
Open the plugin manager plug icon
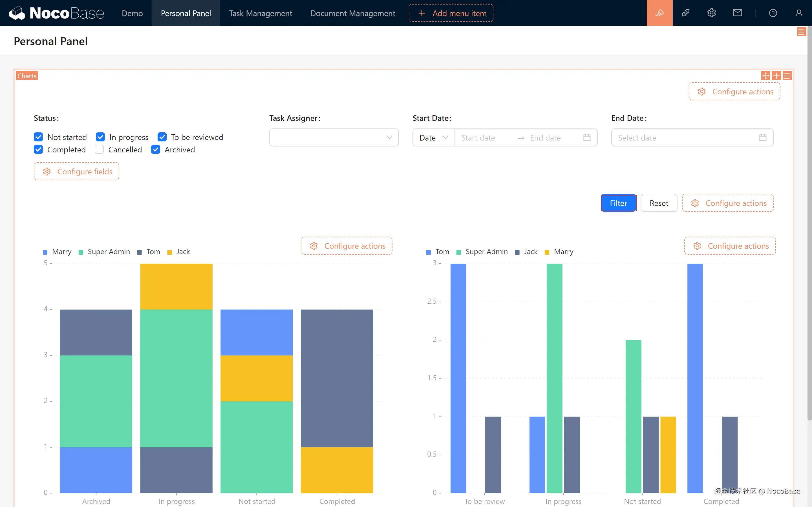(685, 13)
